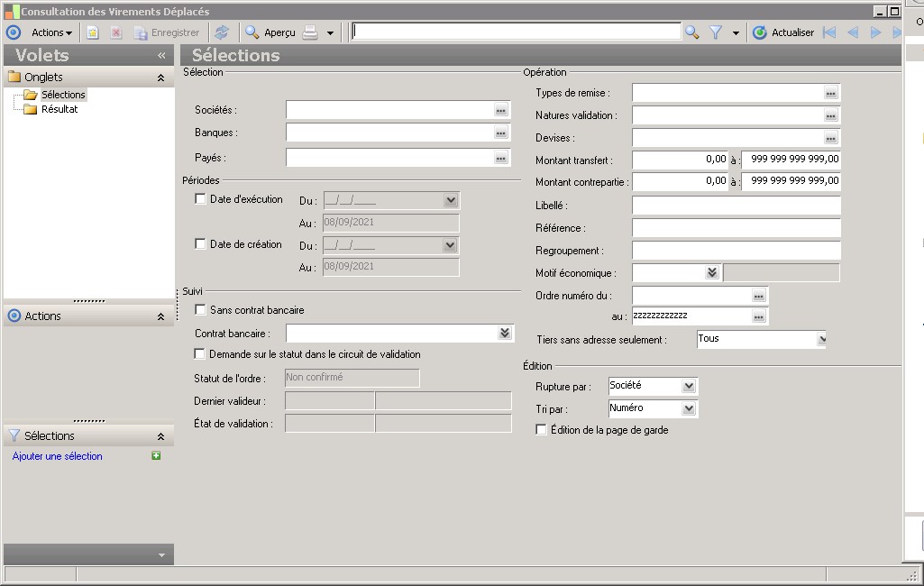Select the Résultat item in Onglets tree
The width and height of the screenshot is (924, 586).
59,109
